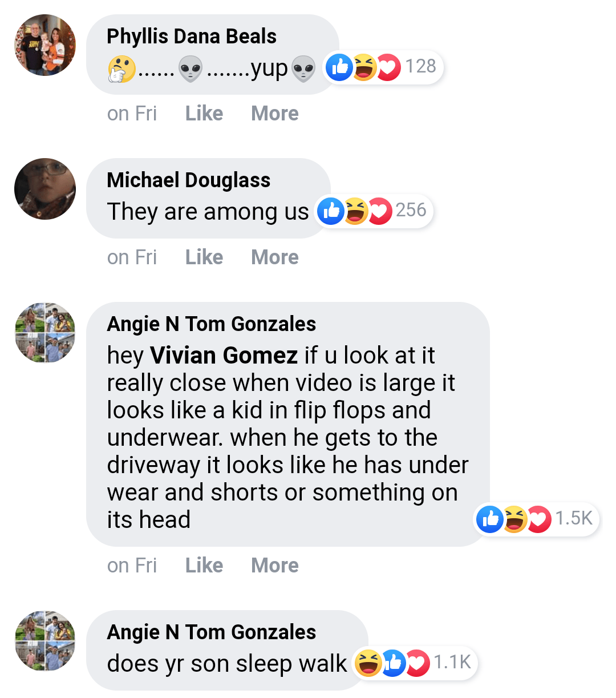
Task: Open the 1.5K reactions on Angie's long comment
Action: 536,519
